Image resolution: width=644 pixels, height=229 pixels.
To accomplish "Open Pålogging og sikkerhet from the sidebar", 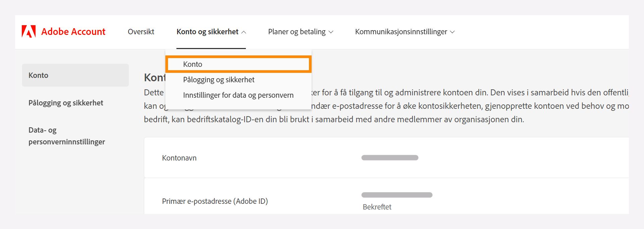I will [66, 103].
